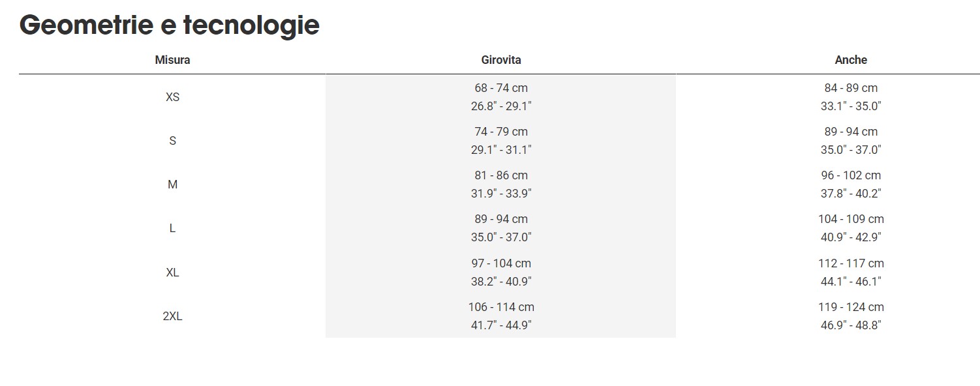Click the 29.1" - 31.1" waist measurement
Image resolution: width=980 pixels, height=386 pixels.
(x=501, y=150)
